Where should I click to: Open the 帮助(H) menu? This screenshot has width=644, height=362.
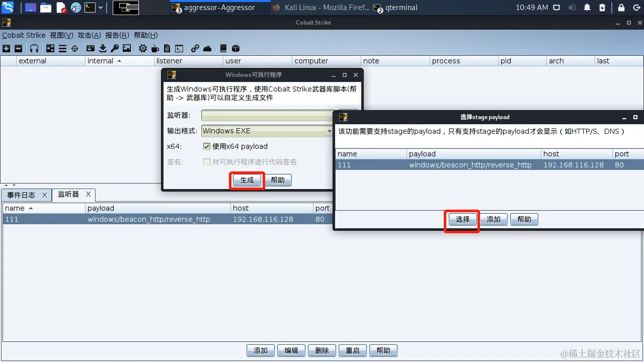pyautogui.click(x=146, y=35)
